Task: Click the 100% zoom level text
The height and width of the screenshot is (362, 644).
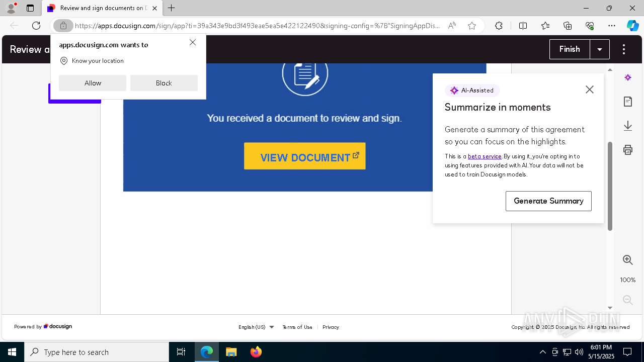Action: pyautogui.click(x=628, y=280)
